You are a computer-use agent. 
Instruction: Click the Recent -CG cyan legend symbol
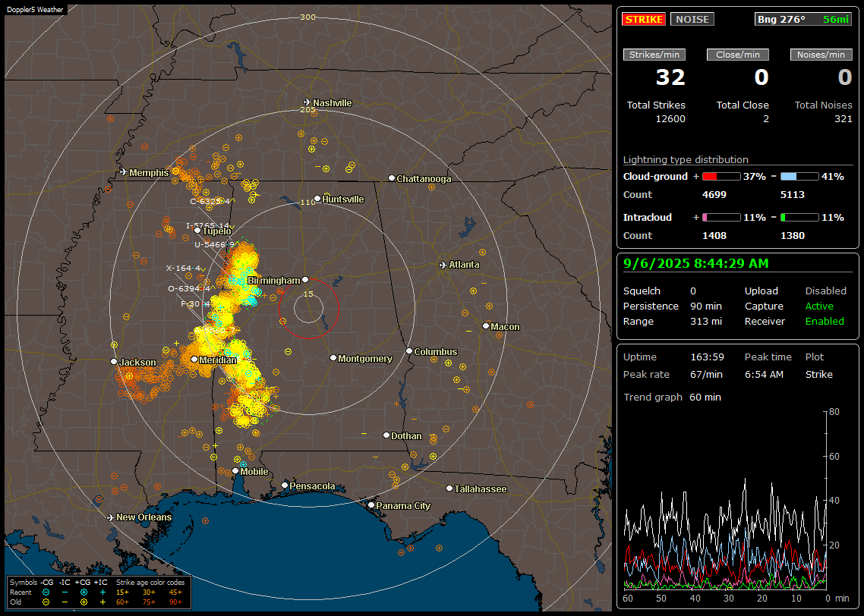46,592
